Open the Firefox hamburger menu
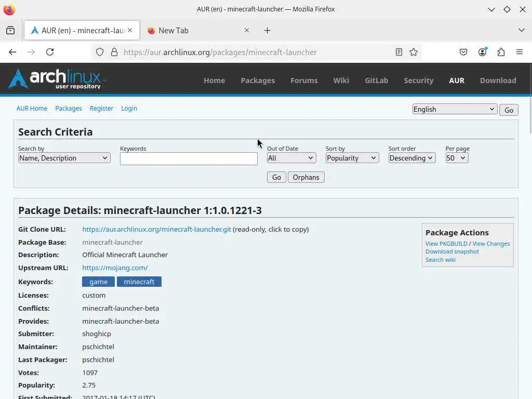532x399 pixels. click(519, 52)
